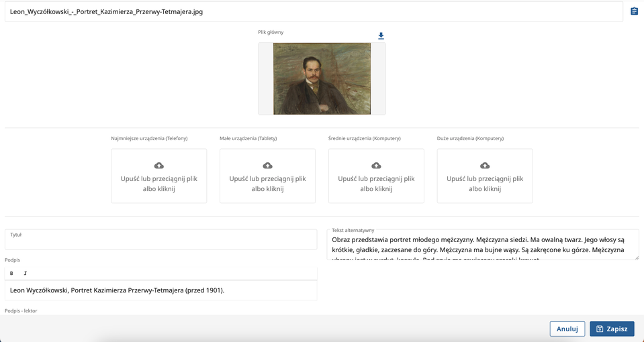644x342 pixels.
Task: Save changes with the Zapisz button
Action: (x=612, y=329)
